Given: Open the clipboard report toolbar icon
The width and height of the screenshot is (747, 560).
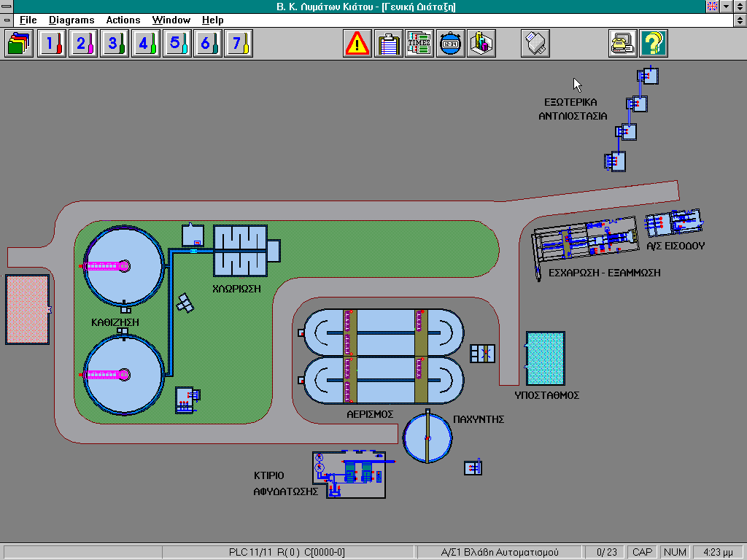Looking at the screenshot, I should pos(389,44).
